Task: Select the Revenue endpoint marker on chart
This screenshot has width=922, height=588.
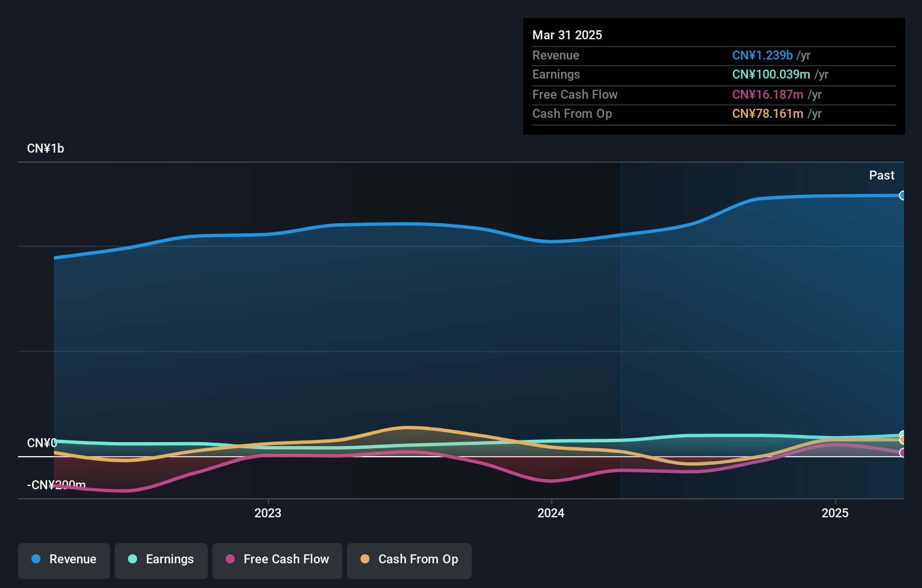Action: point(902,195)
